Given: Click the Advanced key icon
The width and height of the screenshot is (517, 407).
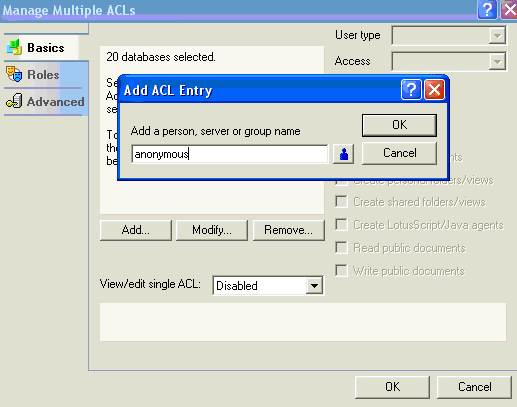Looking at the screenshot, I should point(14,101).
